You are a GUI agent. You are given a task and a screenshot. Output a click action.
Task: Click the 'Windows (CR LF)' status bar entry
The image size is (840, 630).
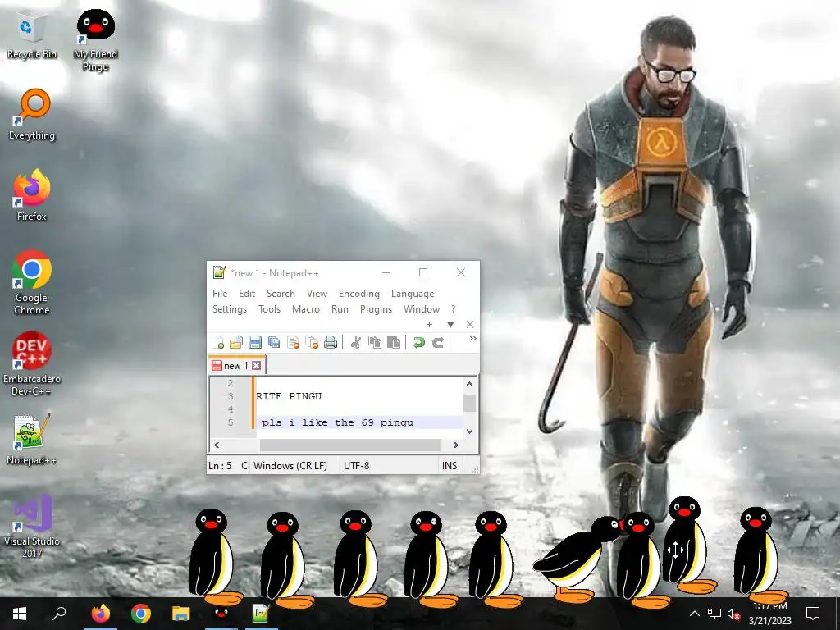(x=290, y=466)
